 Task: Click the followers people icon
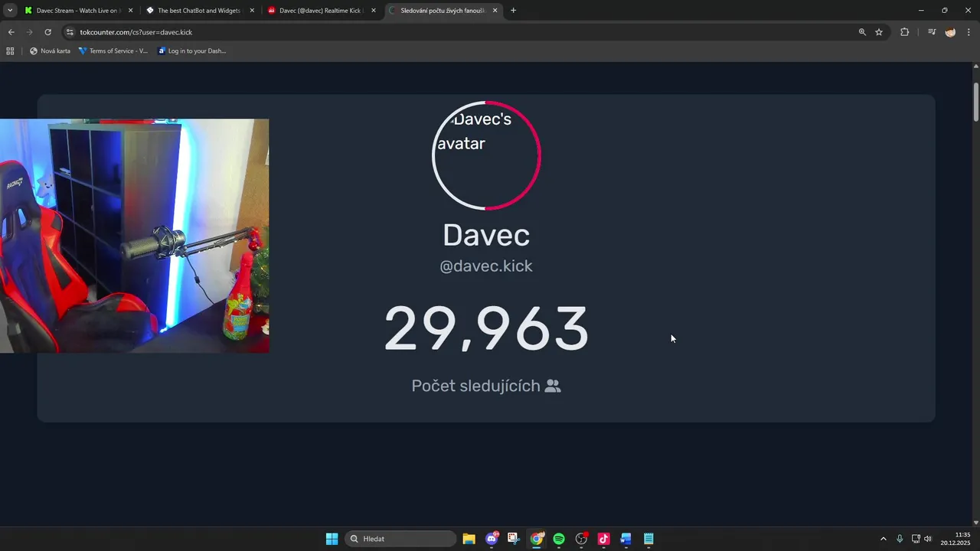(553, 386)
